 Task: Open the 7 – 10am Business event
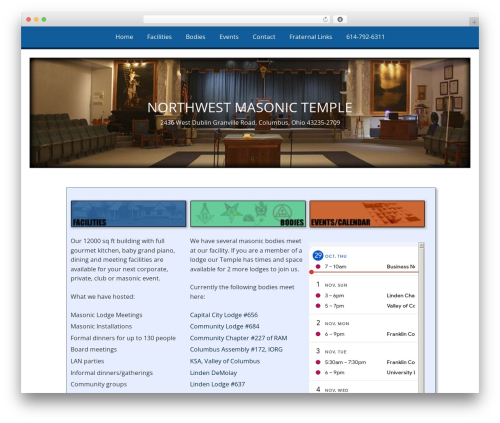(x=364, y=267)
